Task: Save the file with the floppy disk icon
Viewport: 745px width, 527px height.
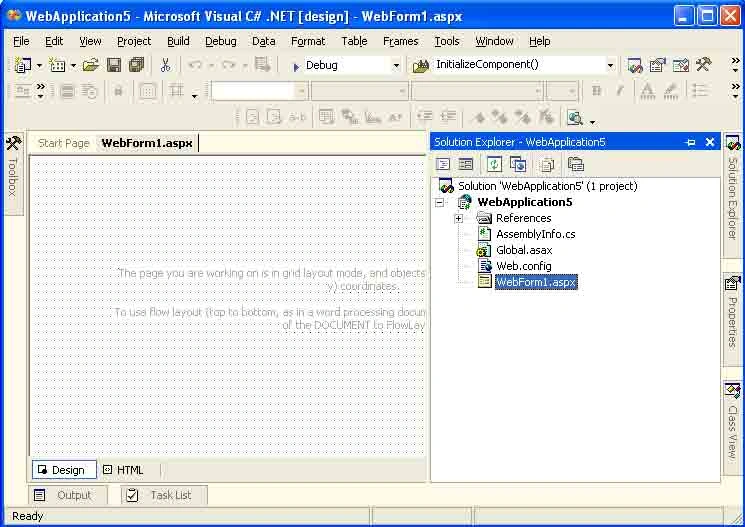Action: [x=114, y=65]
